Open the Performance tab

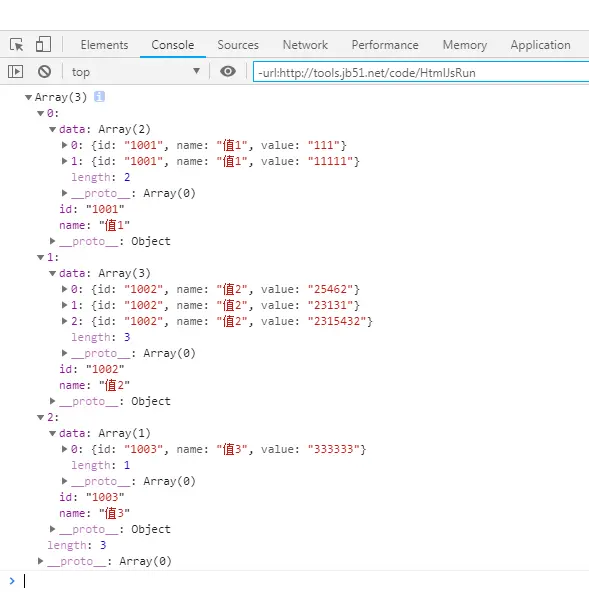(385, 45)
